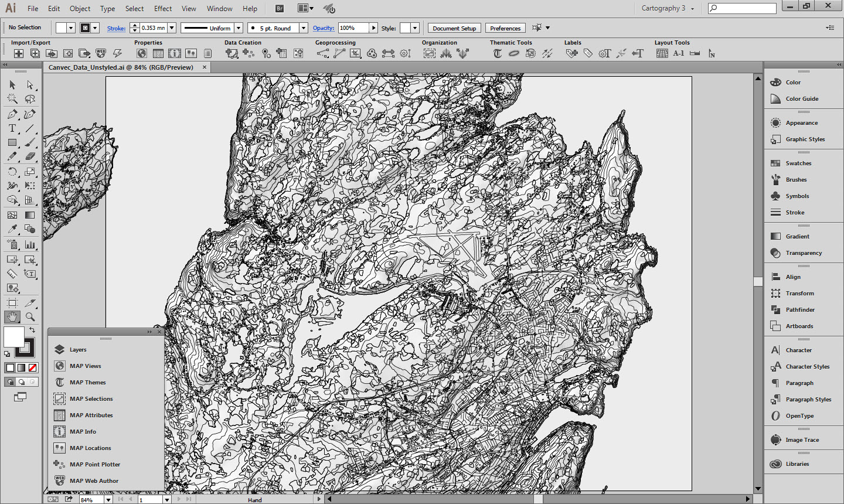
Task: Open MAP Themes panel
Action: point(87,382)
